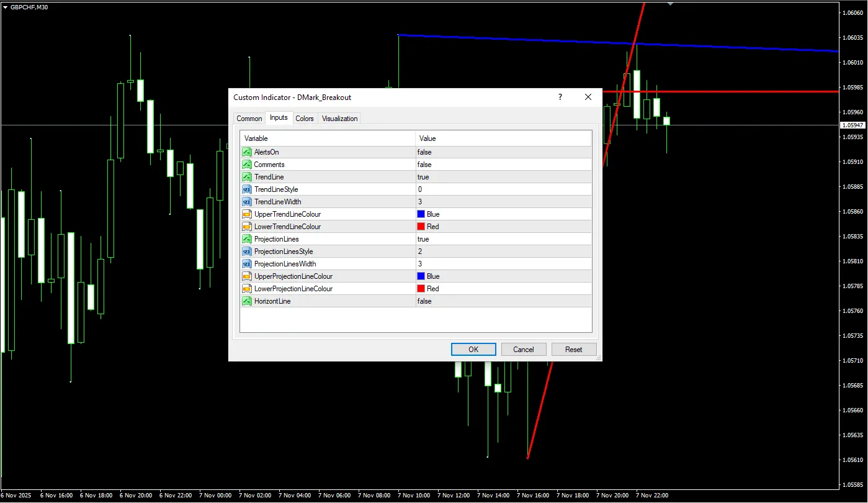
Task: Switch to the Colors tab
Action: tap(305, 119)
